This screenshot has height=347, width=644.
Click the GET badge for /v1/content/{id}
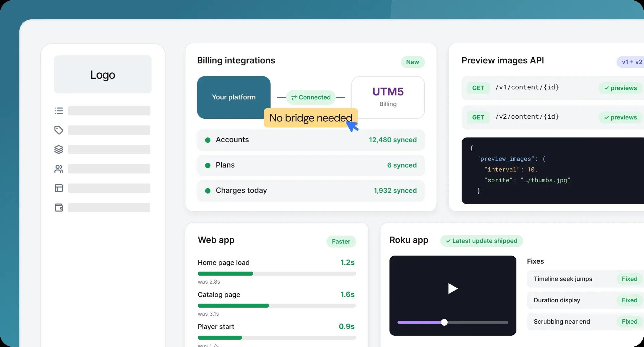(478, 88)
